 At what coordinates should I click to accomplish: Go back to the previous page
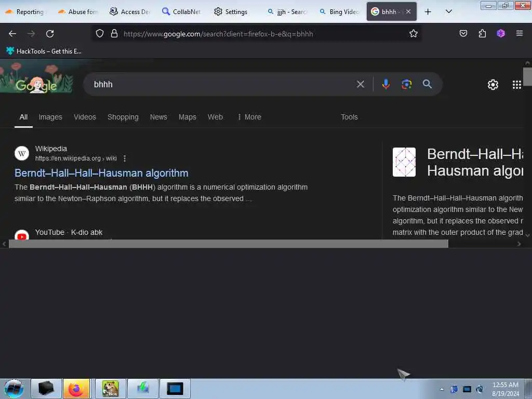pyautogui.click(x=12, y=34)
